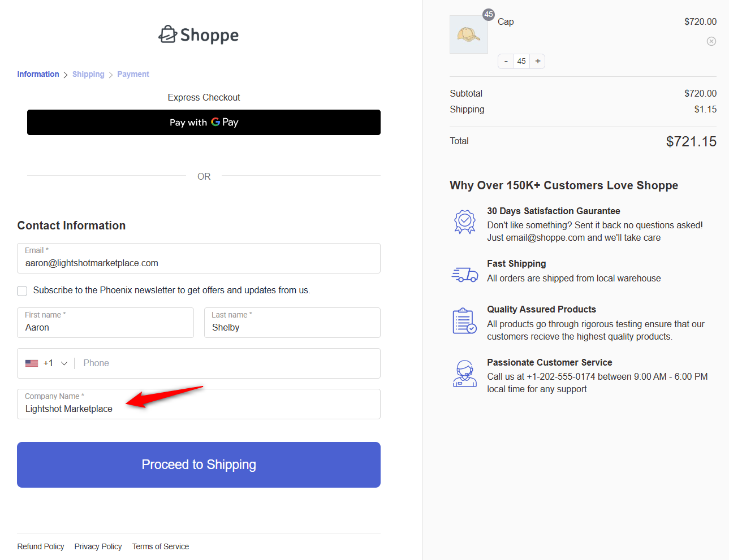Decrease Cap quantity with minus button

pyautogui.click(x=506, y=61)
